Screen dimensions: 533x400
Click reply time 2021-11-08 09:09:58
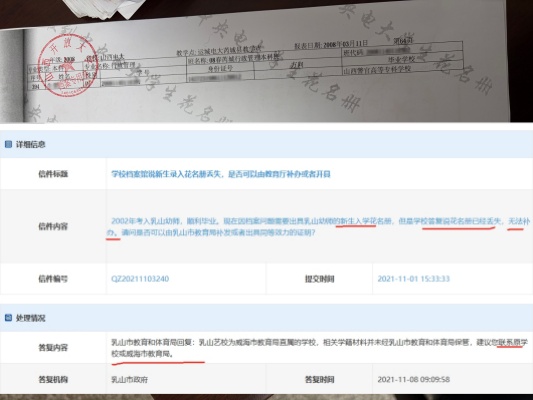pos(414,379)
